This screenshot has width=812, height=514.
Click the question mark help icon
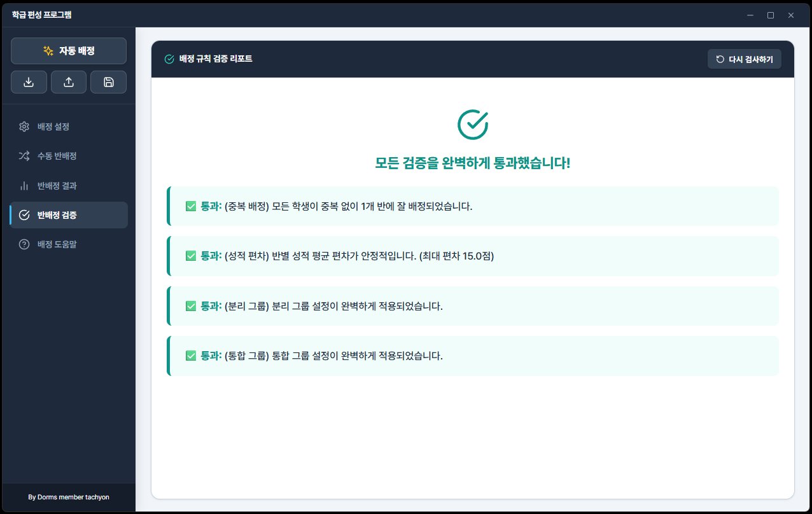click(x=24, y=244)
